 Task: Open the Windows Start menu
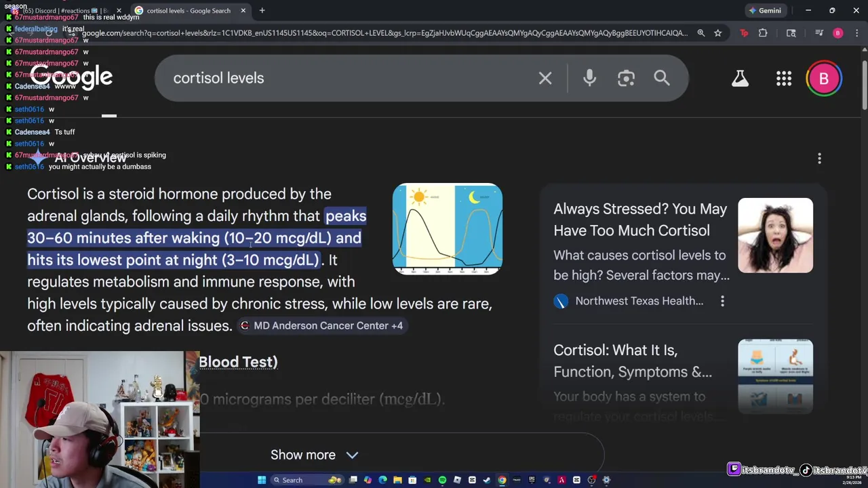pyautogui.click(x=262, y=480)
